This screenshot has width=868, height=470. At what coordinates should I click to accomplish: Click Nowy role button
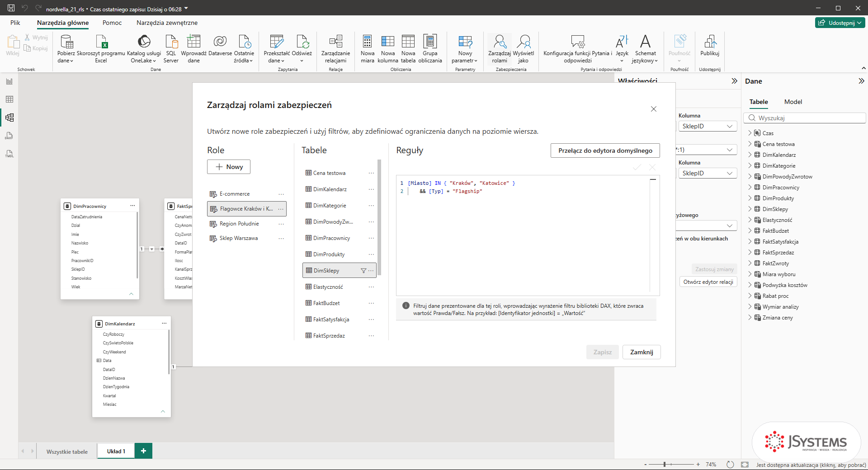point(229,167)
